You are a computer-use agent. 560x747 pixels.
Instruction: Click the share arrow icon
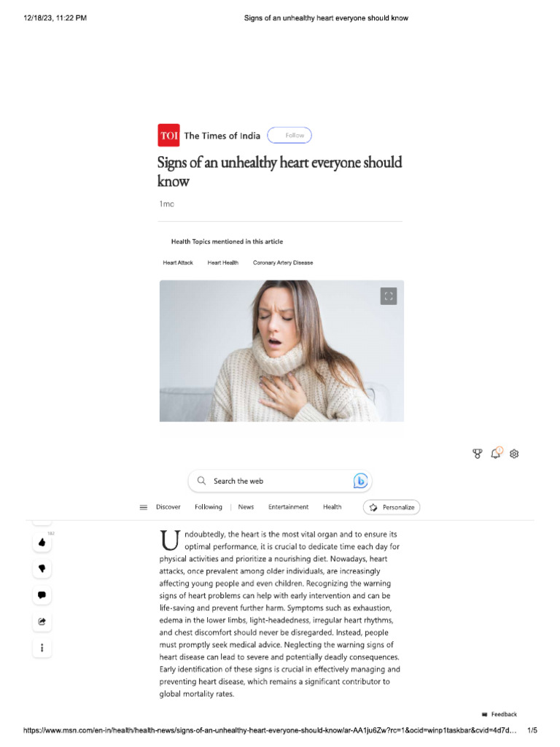click(x=42, y=622)
